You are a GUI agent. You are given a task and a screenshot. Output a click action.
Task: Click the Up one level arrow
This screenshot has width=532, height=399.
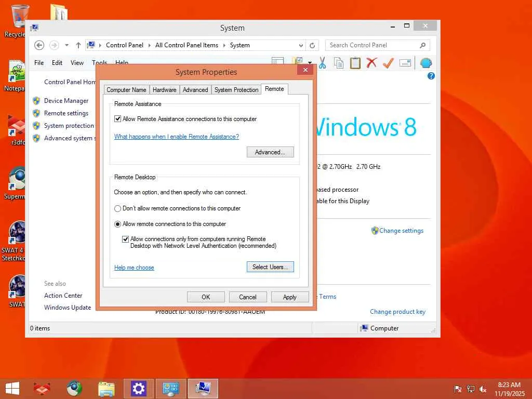(x=78, y=45)
